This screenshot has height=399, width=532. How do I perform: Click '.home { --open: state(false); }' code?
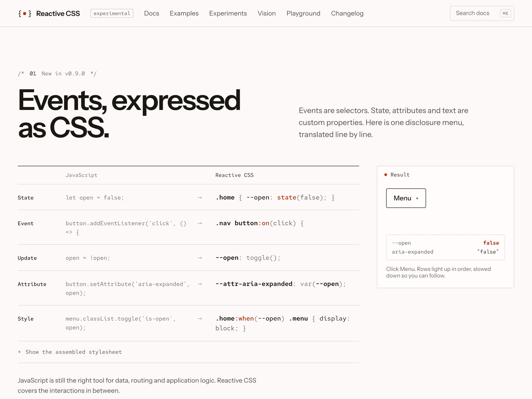[275, 198]
